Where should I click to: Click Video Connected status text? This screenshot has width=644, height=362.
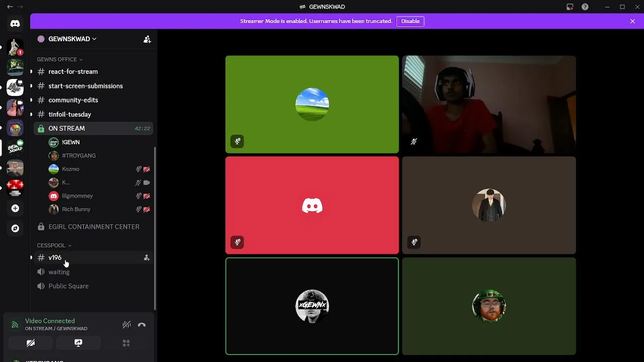[x=50, y=321]
